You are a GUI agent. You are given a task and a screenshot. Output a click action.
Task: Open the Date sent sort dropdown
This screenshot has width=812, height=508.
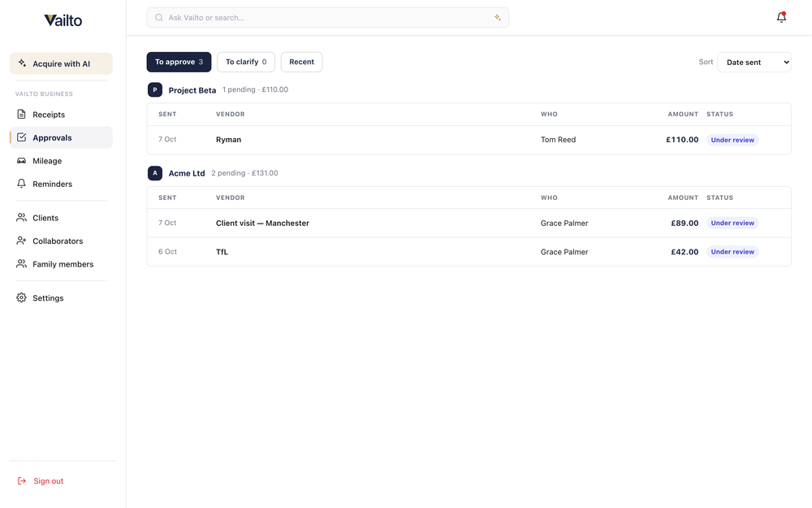click(x=754, y=63)
